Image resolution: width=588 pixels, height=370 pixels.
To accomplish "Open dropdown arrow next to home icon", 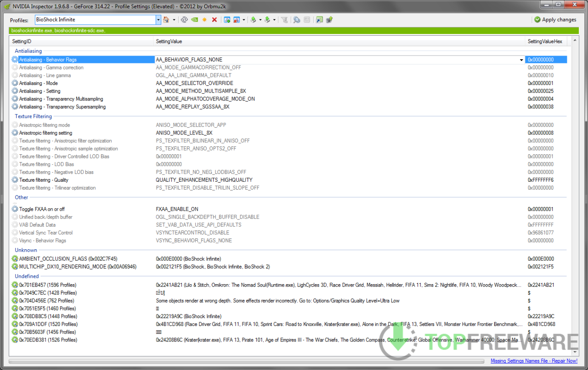I will click(175, 20).
